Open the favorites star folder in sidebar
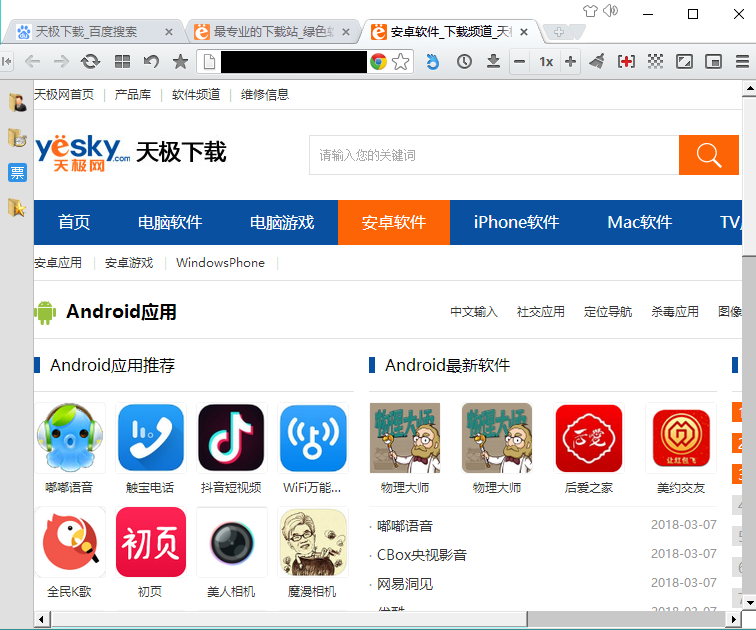The image size is (756, 630). (x=17, y=208)
